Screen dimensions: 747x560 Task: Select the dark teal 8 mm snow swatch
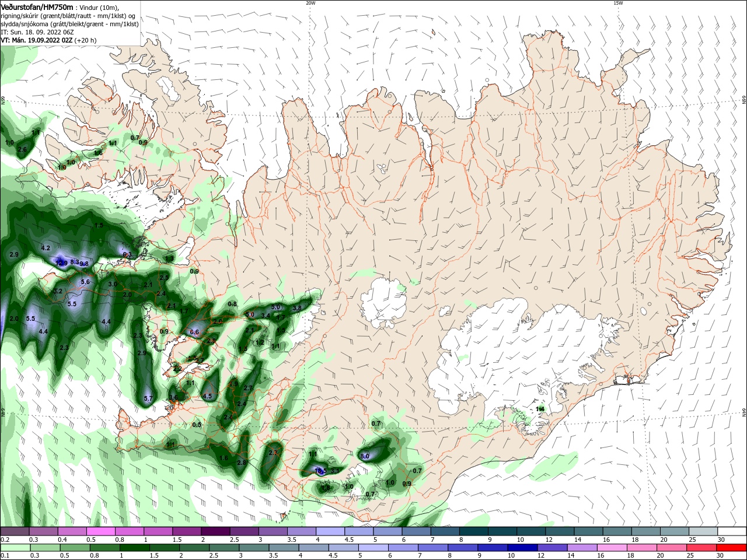point(473,531)
